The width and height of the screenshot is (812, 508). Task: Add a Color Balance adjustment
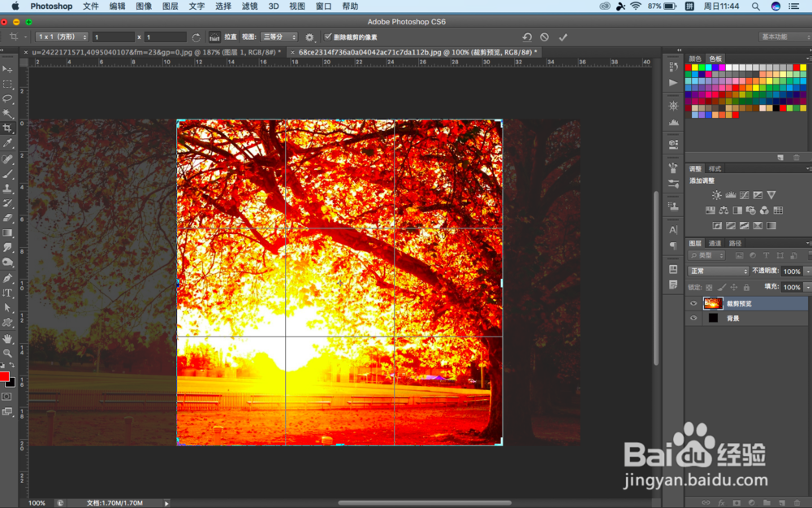click(x=724, y=210)
